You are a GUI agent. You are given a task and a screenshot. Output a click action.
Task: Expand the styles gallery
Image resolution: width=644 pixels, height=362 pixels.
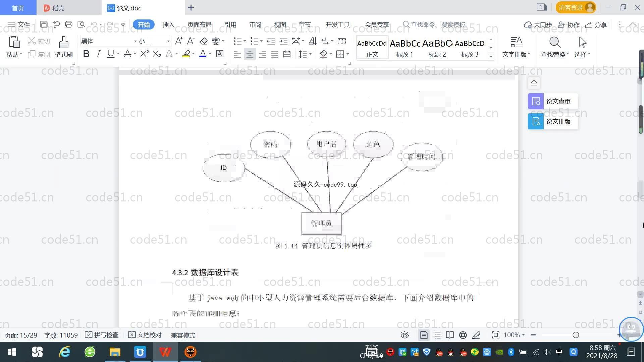coord(491,56)
